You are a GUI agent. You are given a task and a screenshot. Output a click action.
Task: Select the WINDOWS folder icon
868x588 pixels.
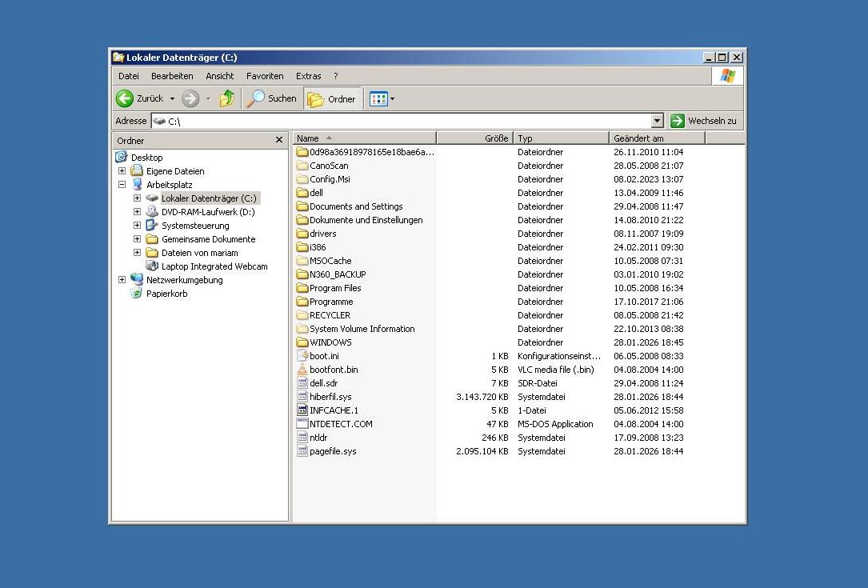[302, 342]
